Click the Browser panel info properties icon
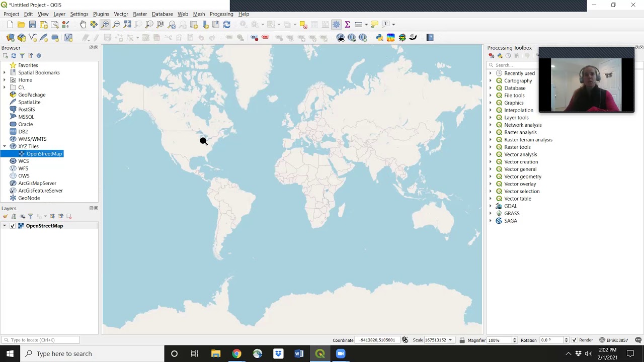The width and height of the screenshot is (644, 362). 39,56
